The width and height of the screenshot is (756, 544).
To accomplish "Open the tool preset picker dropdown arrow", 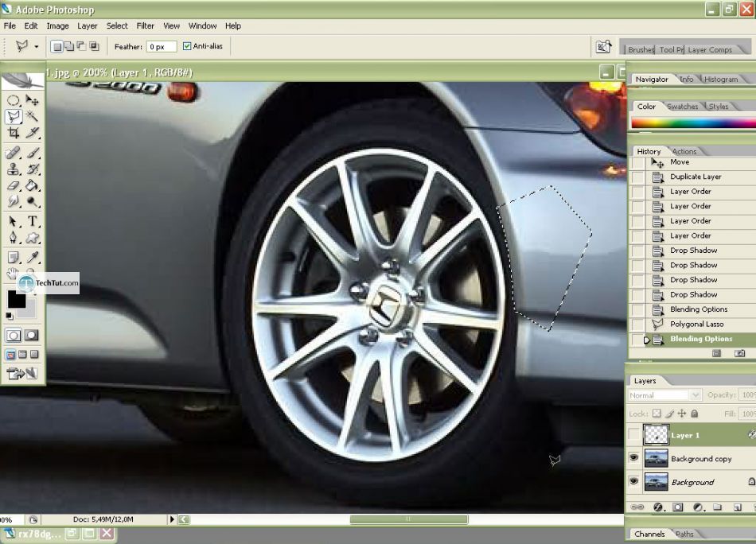I will coord(36,47).
